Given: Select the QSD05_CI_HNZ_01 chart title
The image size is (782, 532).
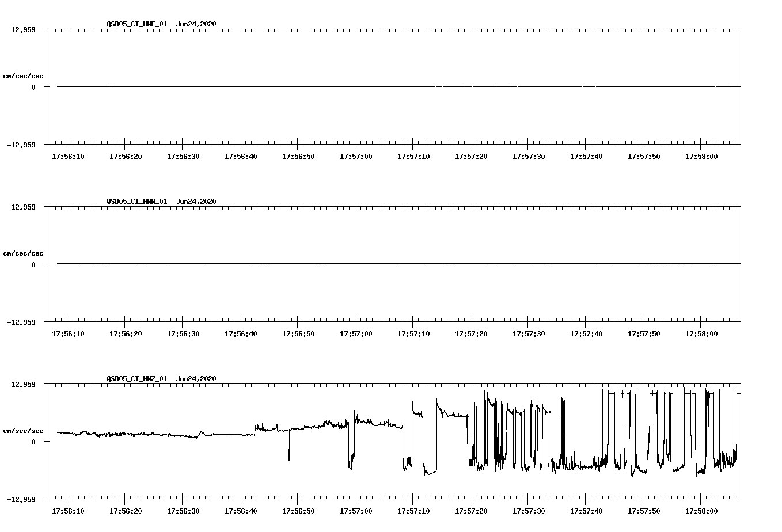Looking at the screenshot, I should click(137, 379).
